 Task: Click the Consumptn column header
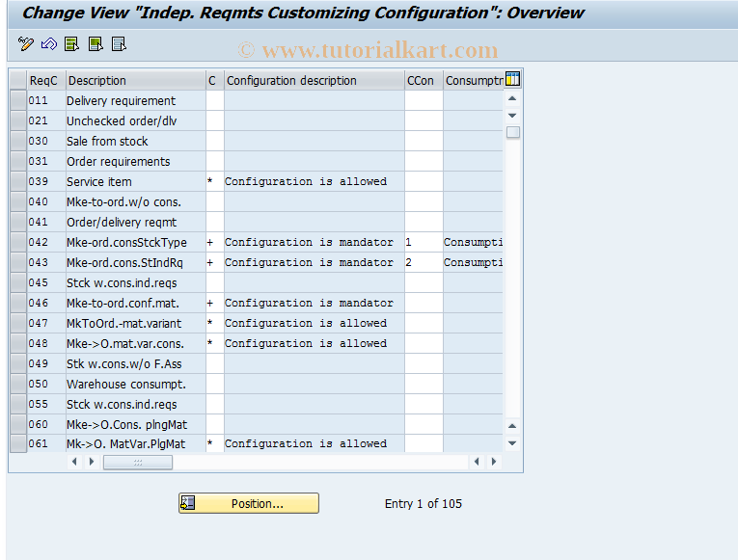[x=474, y=80]
